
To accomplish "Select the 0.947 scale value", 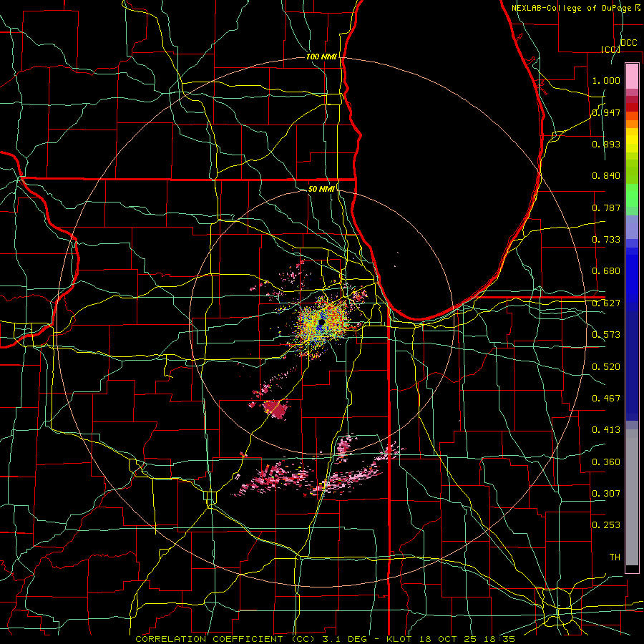I will [606, 112].
